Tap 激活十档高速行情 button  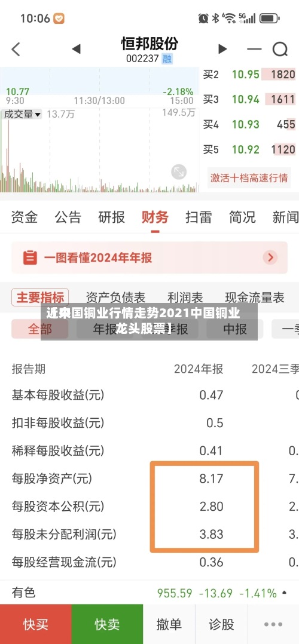(249, 178)
